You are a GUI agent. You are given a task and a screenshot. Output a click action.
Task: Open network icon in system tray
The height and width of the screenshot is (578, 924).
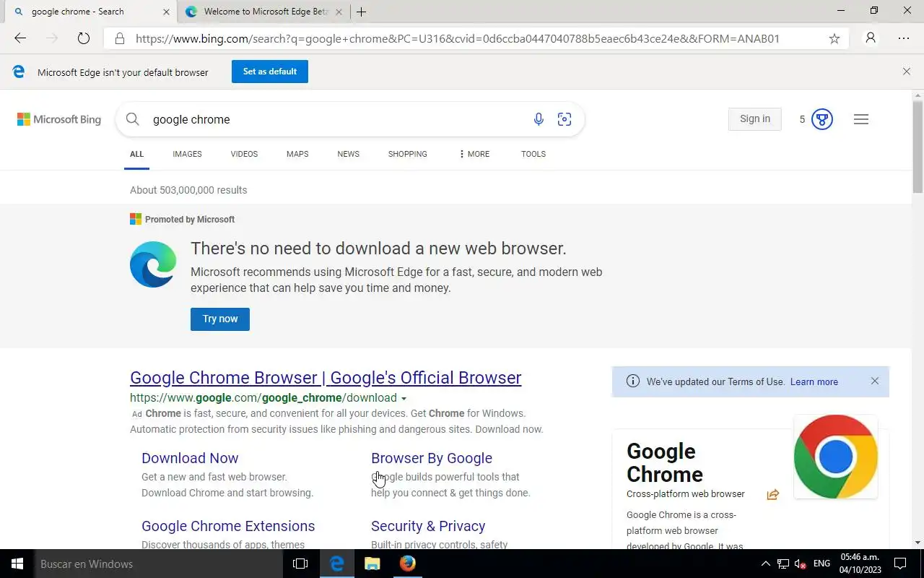[x=783, y=564]
